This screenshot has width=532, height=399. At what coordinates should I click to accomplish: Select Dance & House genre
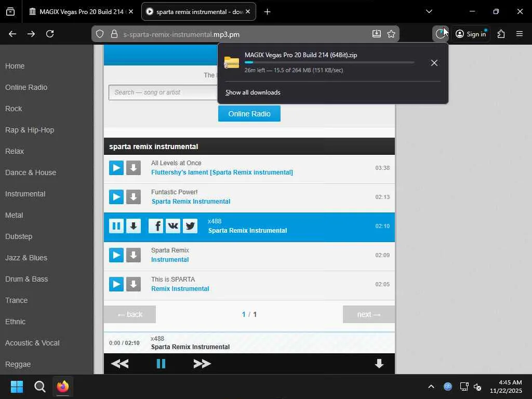[31, 172]
